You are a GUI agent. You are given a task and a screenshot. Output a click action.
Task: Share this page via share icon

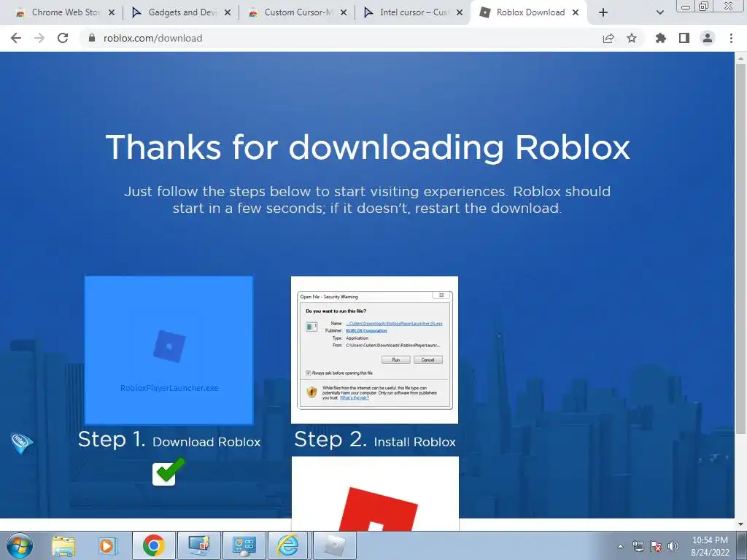(x=608, y=38)
